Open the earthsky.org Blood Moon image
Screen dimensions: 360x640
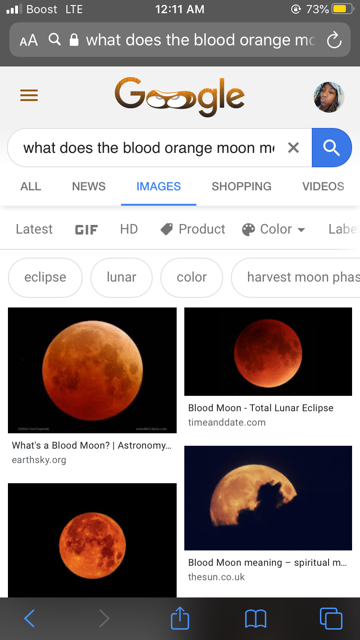[x=92, y=370]
